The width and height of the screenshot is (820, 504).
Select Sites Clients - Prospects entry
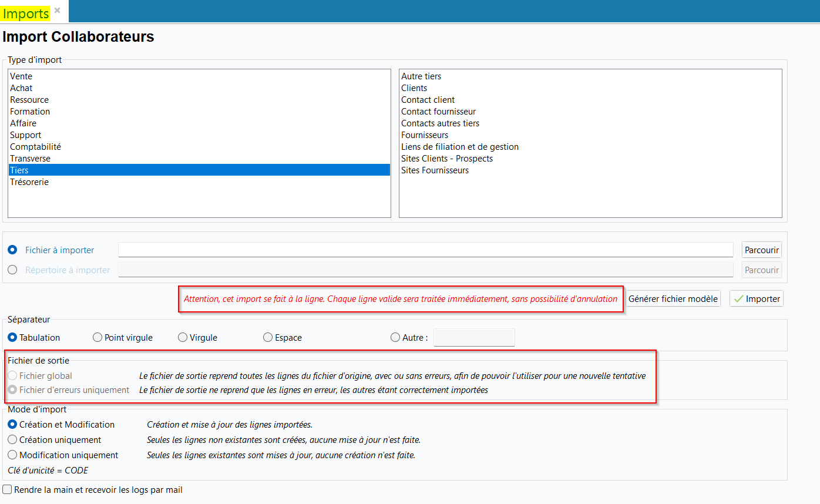coord(447,159)
